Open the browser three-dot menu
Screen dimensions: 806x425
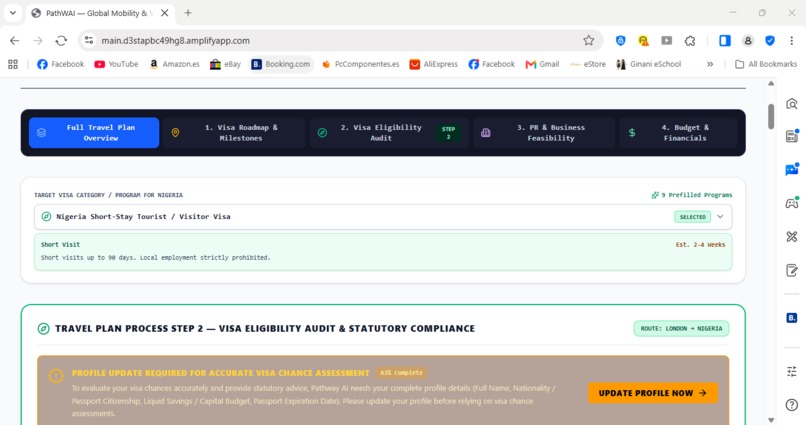[x=792, y=41]
